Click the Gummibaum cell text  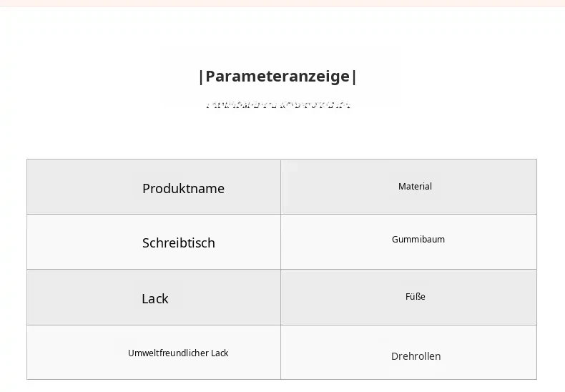418,239
